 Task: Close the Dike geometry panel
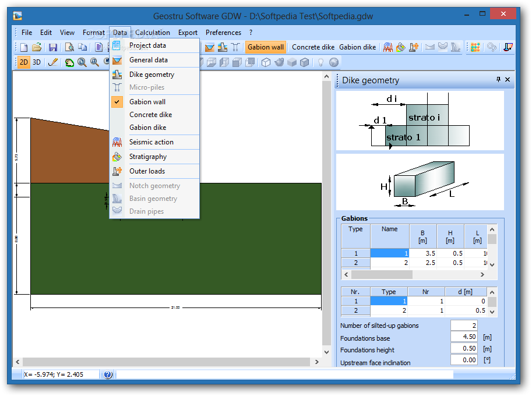(x=508, y=79)
